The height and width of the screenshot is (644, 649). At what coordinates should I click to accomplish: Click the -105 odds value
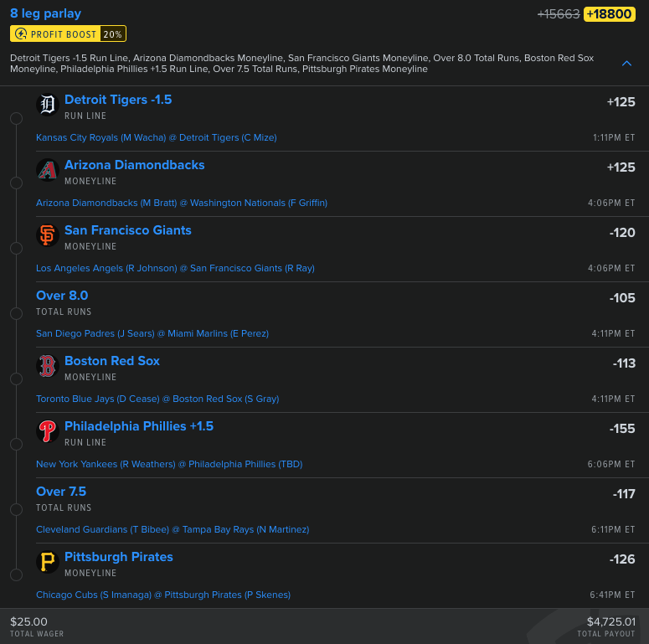click(x=622, y=298)
